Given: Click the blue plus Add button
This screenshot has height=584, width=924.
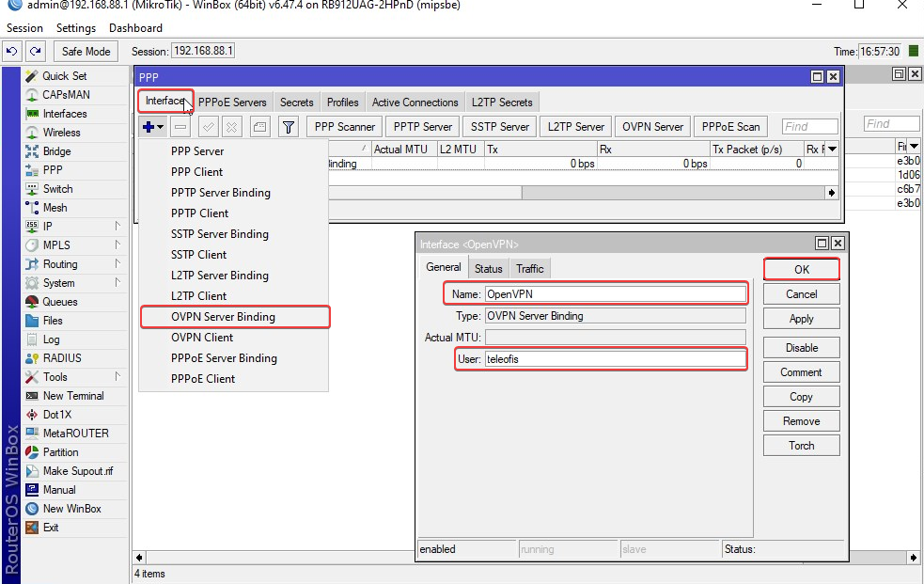Looking at the screenshot, I should [x=153, y=127].
